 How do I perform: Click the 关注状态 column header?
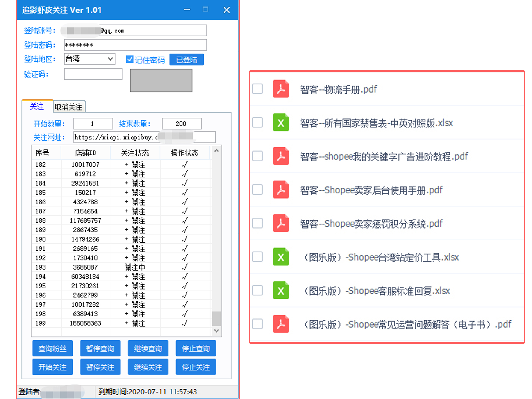pyautogui.click(x=135, y=153)
